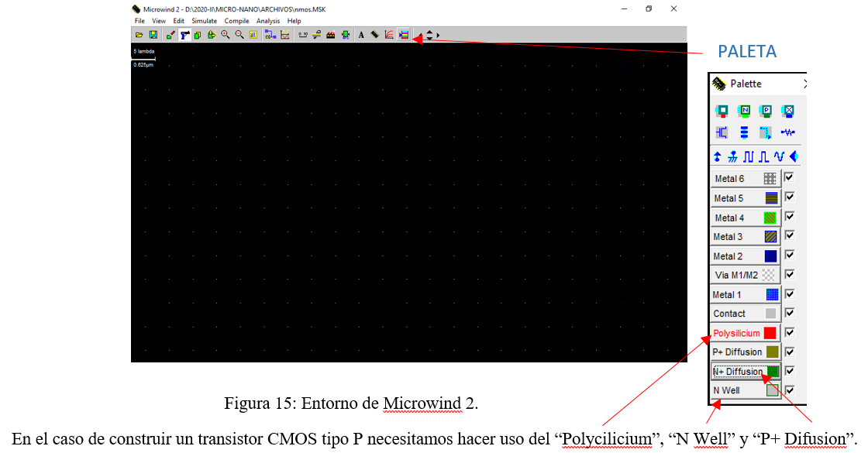
Task: Select Poly/Metal contact icon in Palette
Action: [x=722, y=112]
